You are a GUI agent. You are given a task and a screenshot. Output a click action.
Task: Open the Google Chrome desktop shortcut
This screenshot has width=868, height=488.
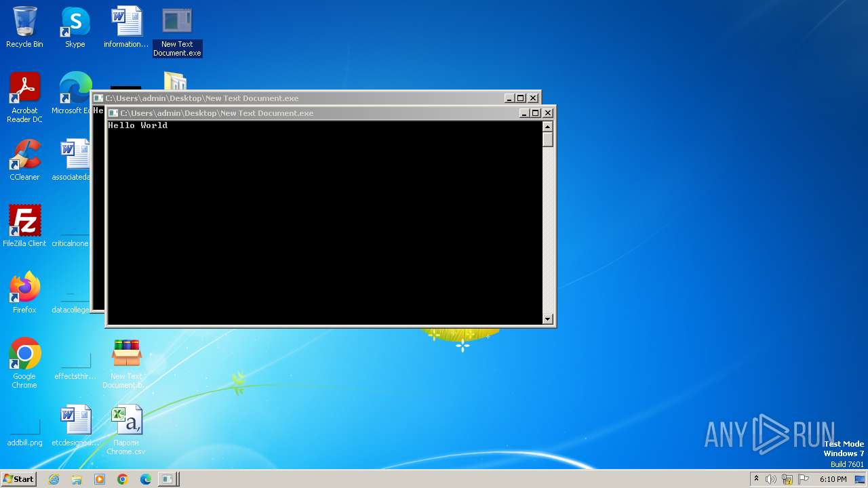tap(24, 363)
